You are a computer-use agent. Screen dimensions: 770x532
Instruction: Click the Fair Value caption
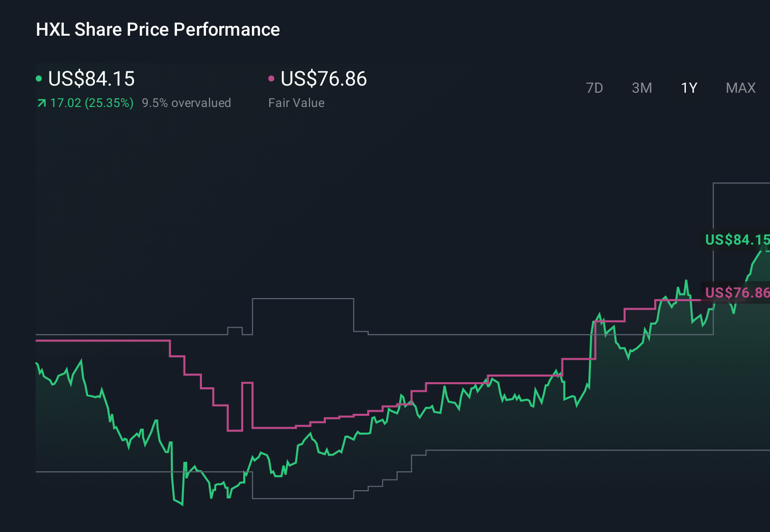[x=296, y=103]
